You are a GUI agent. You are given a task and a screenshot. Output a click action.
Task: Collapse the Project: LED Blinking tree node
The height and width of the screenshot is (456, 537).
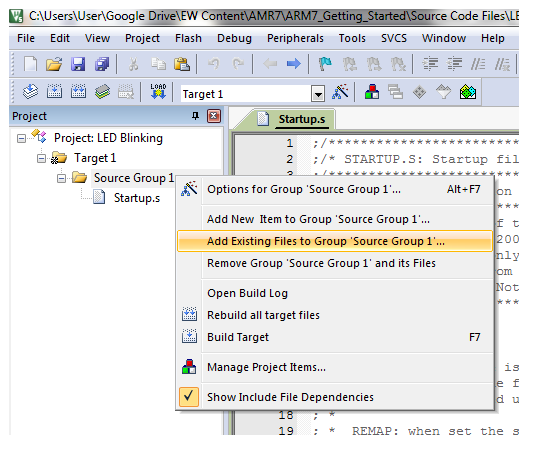coord(22,139)
